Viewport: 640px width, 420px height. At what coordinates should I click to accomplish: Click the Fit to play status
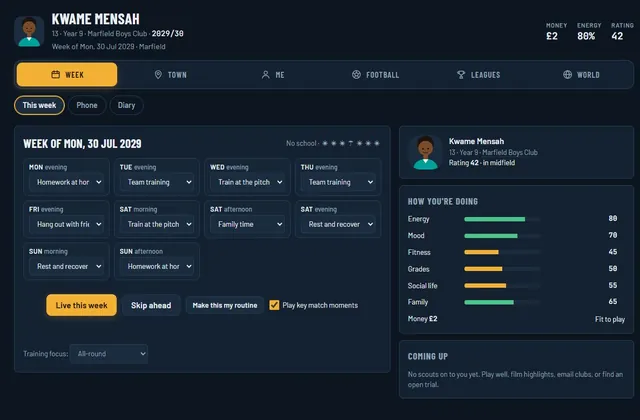pyautogui.click(x=609, y=319)
